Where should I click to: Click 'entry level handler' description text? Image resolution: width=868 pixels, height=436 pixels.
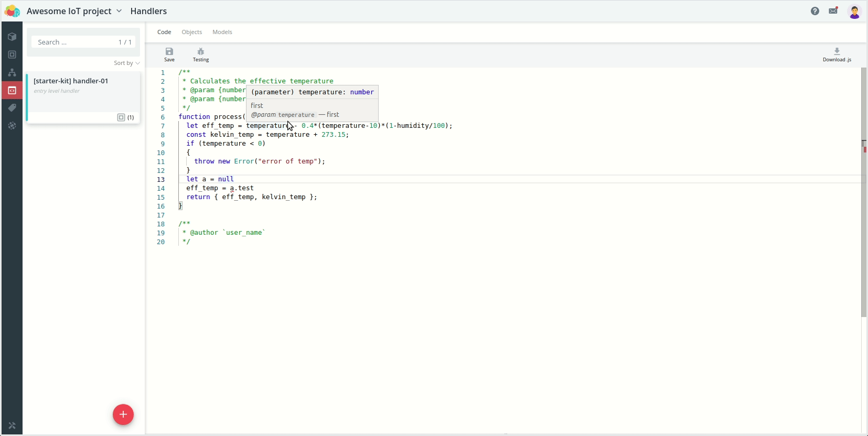coord(57,91)
